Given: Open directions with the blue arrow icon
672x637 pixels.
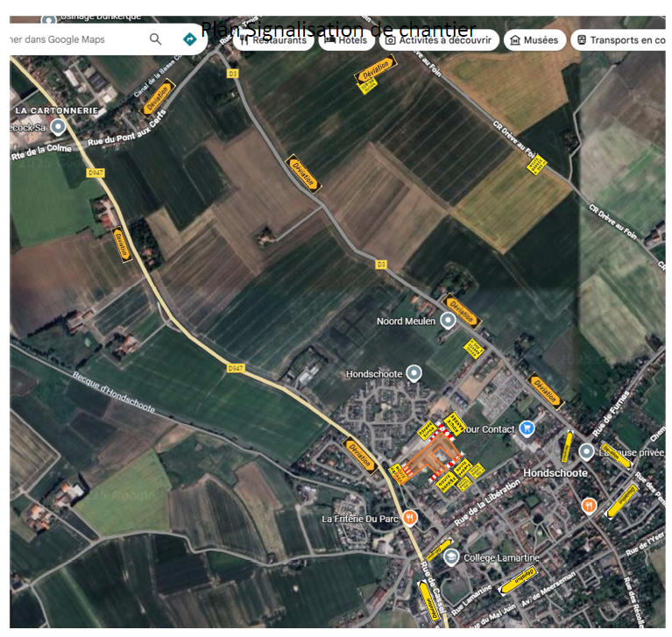Looking at the screenshot, I should click(189, 39).
